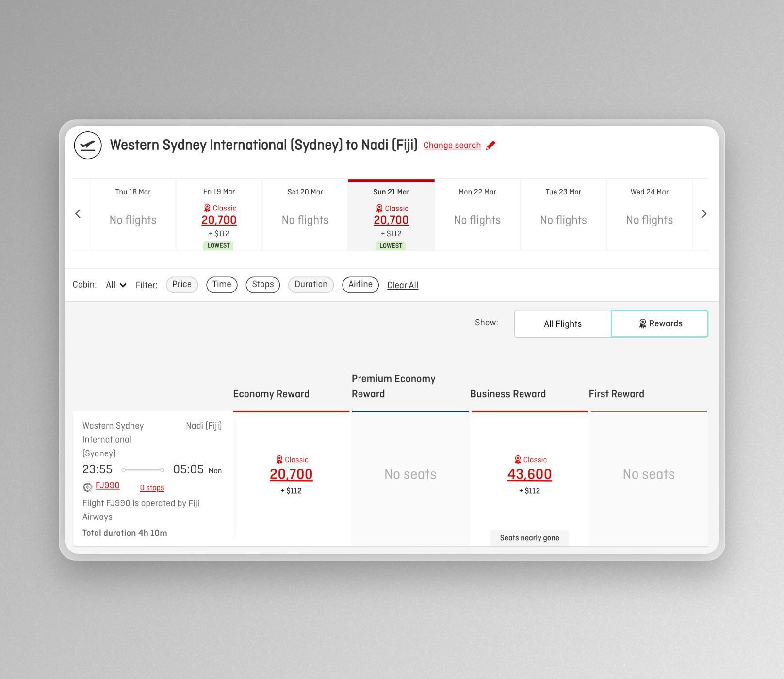This screenshot has height=679, width=784.
Task: Click the 23:55 departure time
Action: coord(98,469)
